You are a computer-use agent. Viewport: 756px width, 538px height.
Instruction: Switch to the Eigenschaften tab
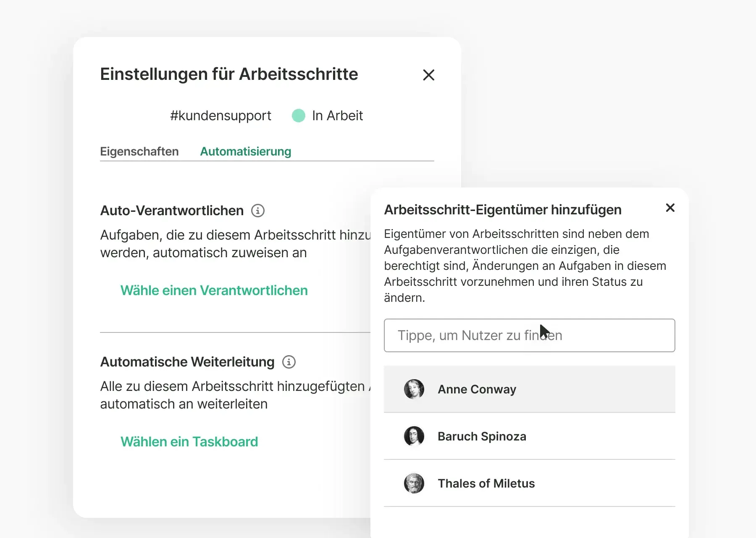click(x=139, y=151)
